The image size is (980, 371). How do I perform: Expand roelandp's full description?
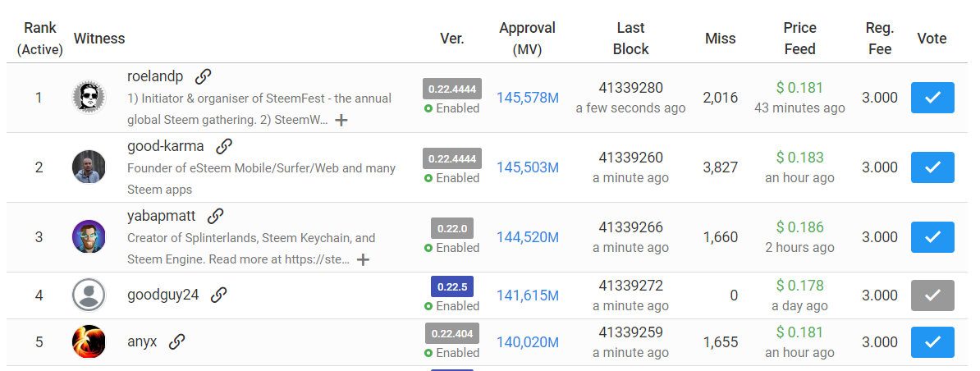point(341,120)
